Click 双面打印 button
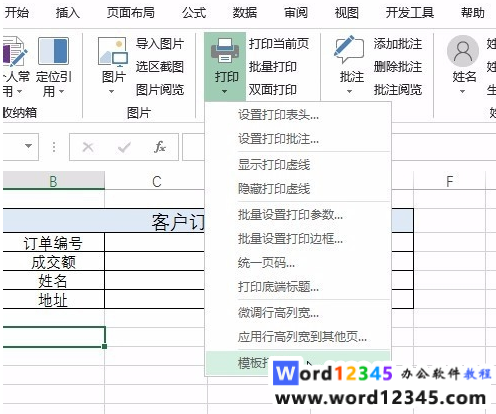 coord(273,89)
